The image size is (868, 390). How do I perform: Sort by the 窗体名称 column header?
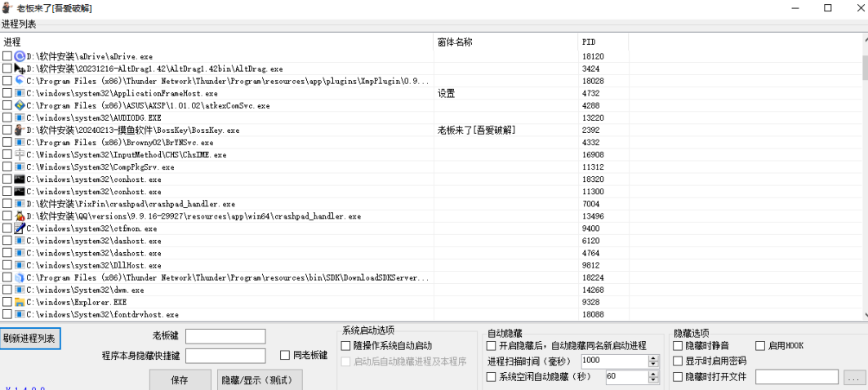click(x=505, y=42)
